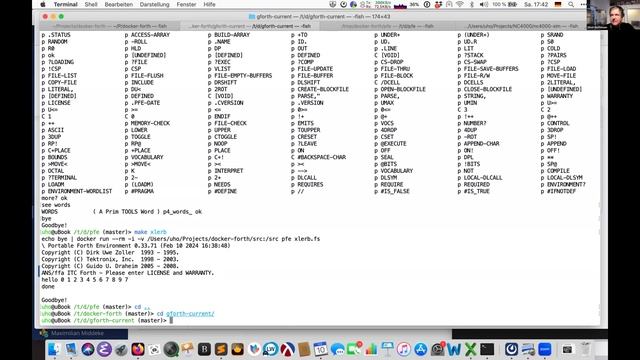Open German flag input source menu
Viewport: 640px width, 360px height.
558,4
